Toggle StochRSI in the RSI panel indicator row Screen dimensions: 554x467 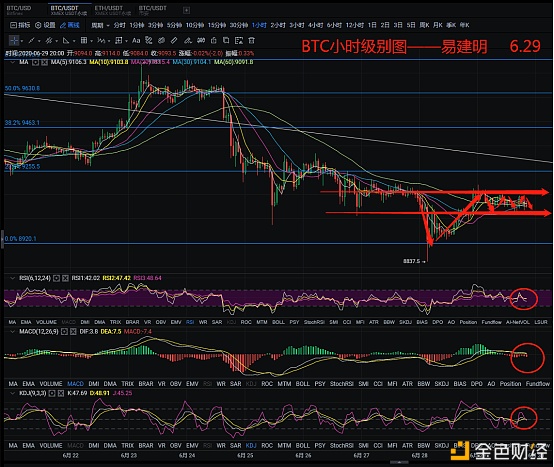coord(314,322)
